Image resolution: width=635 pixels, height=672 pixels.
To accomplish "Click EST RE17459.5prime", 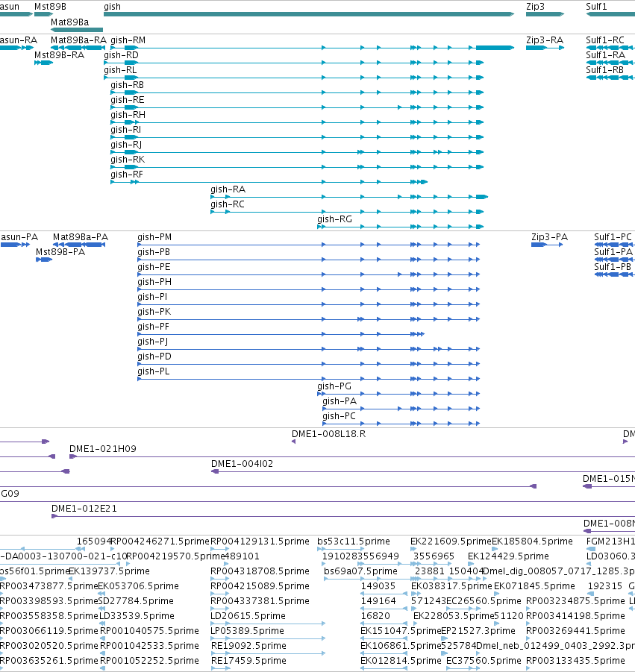I will click(x=248, y=660).
